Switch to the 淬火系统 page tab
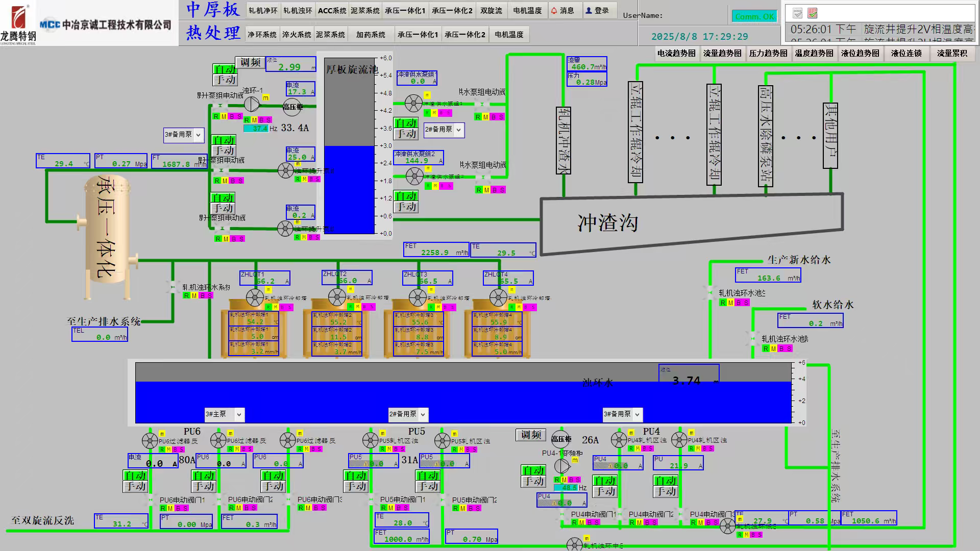The width and height of the screenshot is (980, 551). pos(297,35)
